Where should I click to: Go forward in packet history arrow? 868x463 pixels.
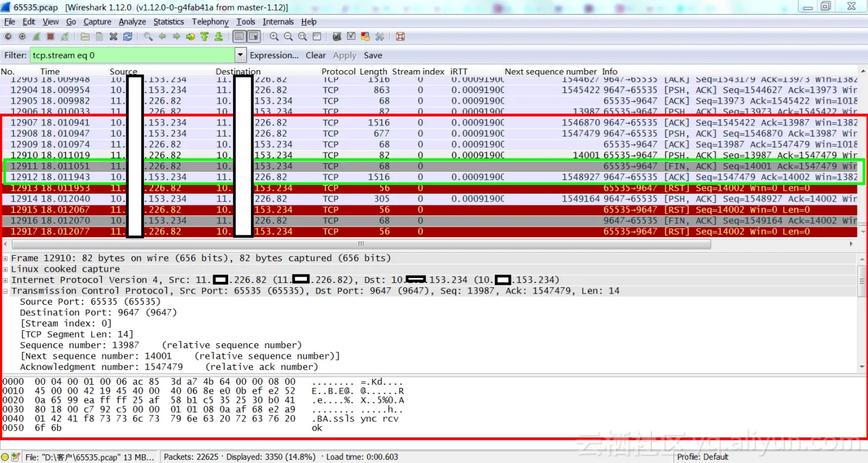177,37
